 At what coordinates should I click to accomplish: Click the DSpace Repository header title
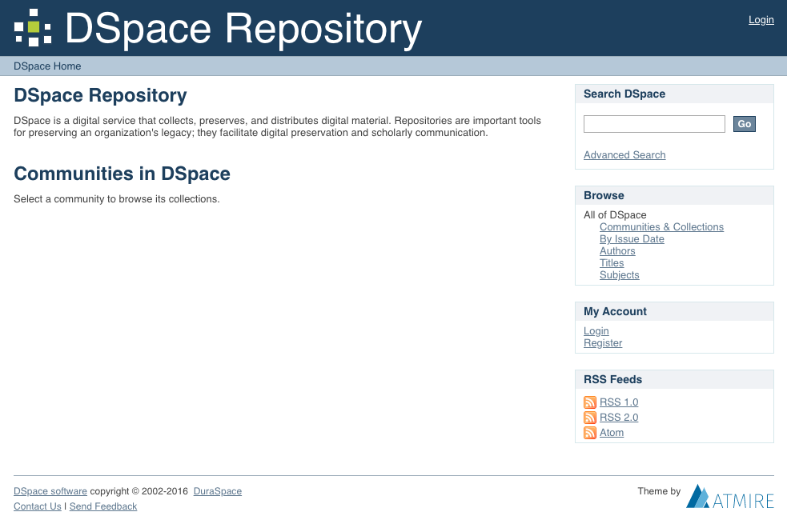click(243, 30)
